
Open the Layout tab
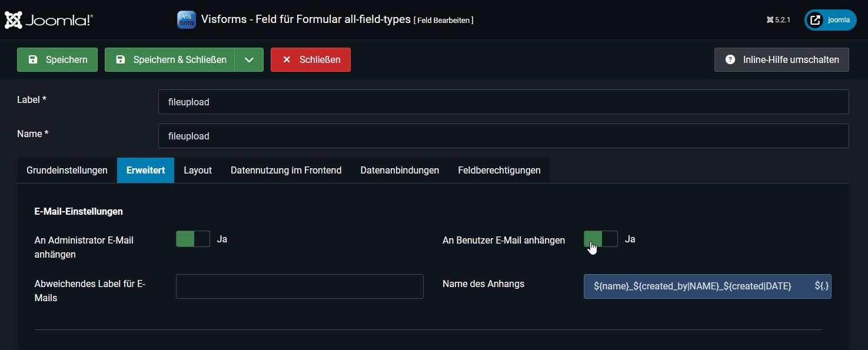coord(197,170)
